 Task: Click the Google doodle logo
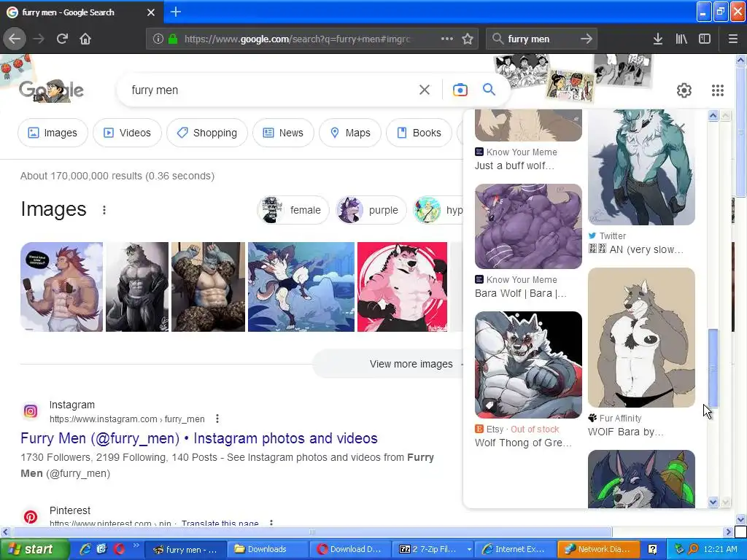pyautogui.click(x=51, y=90)
